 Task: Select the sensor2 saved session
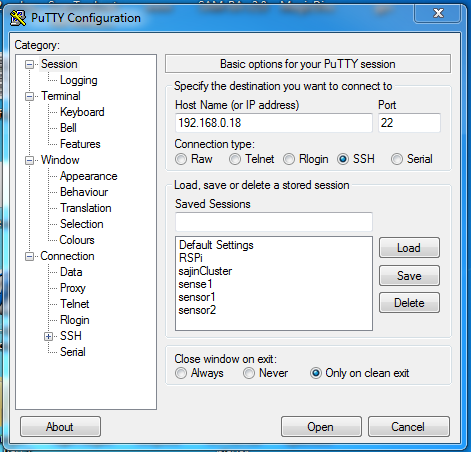(197, 310)
